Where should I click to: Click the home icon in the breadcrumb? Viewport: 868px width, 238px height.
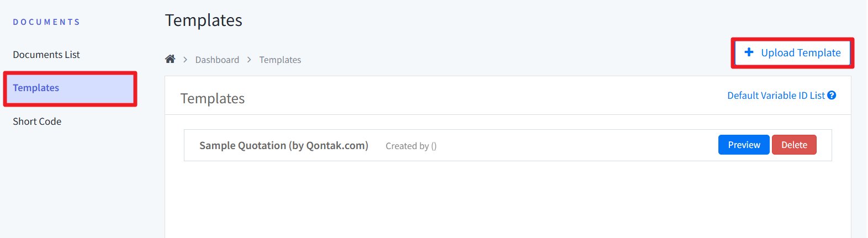click(170, 59)
